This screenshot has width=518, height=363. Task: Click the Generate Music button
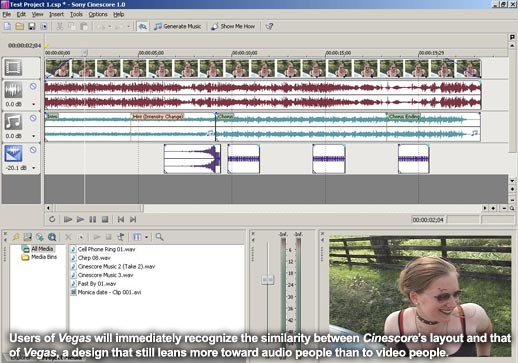(178, 26)
